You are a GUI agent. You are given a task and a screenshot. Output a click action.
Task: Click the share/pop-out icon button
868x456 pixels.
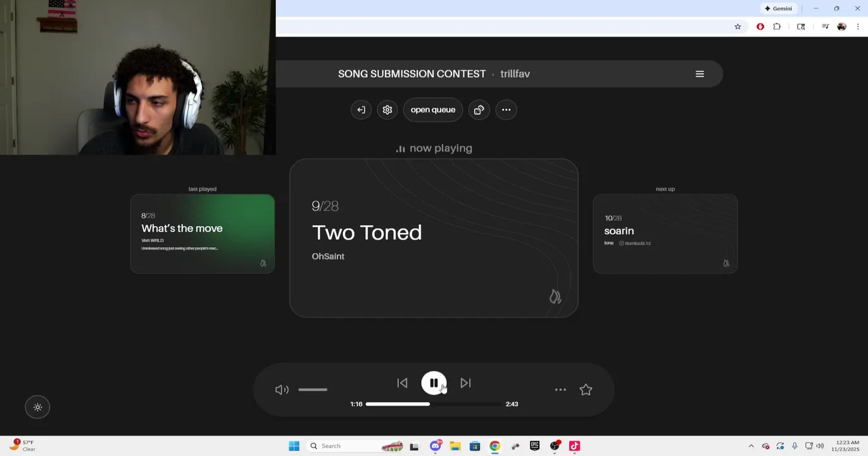(479, 110)
